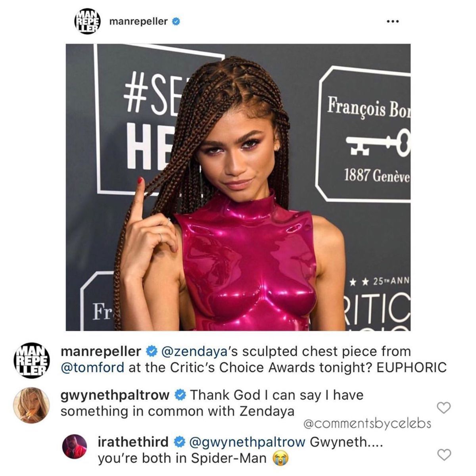Open the manrepeller username in the post header

tap(138, 22)
